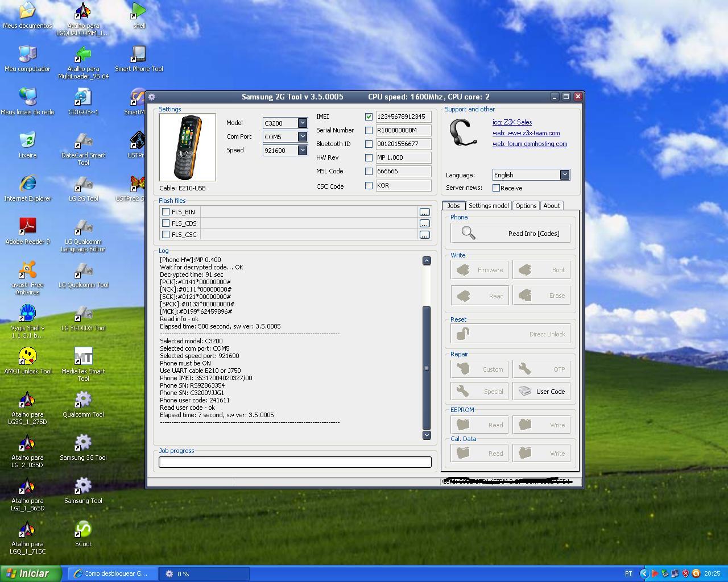Expand the Speed dropdown
Image resolution: width=728 pixels, height=582 pixels.
point(303,150)
